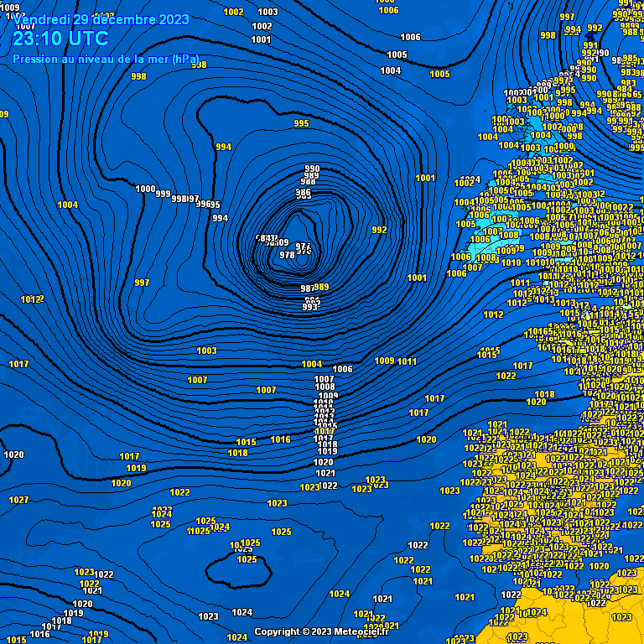
Task: Click the yellow 989 label below the low
Action: [322, 287]
